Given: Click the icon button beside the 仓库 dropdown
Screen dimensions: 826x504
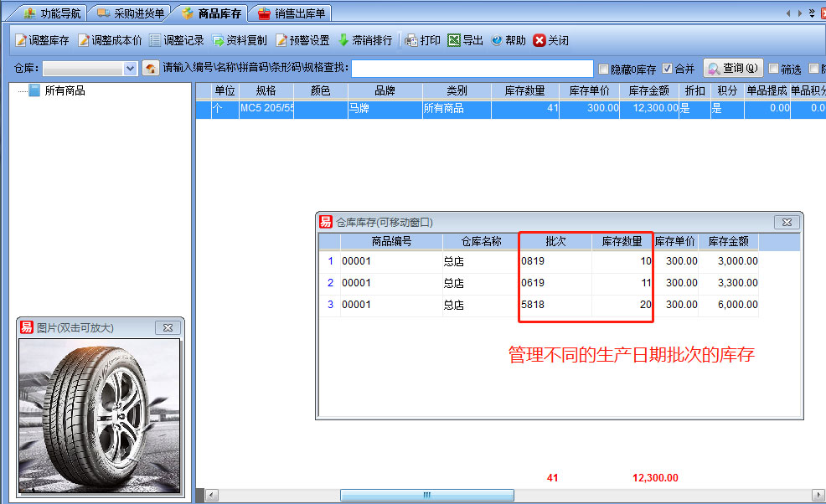Looking at the screenshot, I should pyautogui.click(x=151, y=69).
